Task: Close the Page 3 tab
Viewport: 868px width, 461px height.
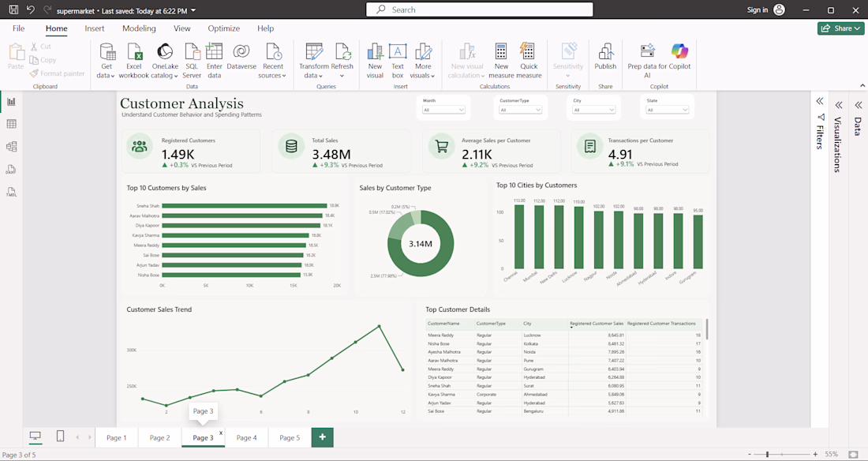Action: tap(221, 433)
